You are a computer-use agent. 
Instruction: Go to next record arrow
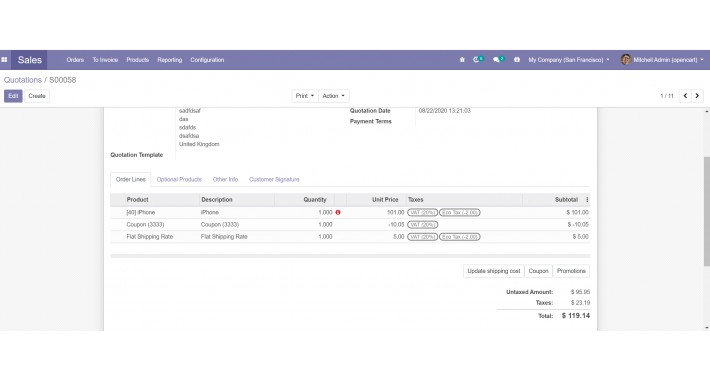(697, 96)
